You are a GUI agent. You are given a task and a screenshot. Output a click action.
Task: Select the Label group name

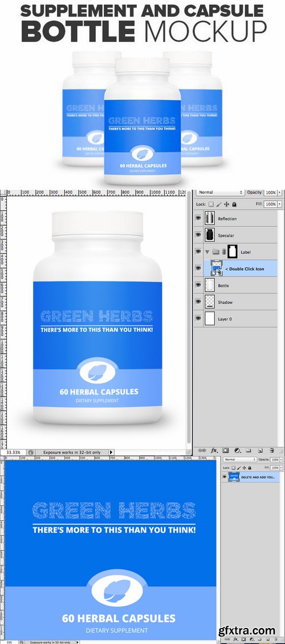tap(246, 252)
